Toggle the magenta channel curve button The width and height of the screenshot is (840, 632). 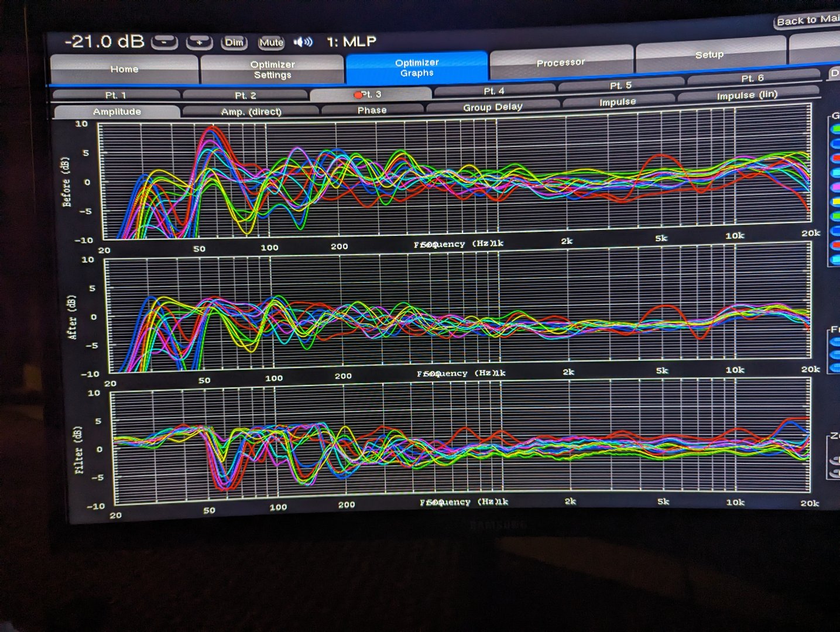(x=836, y=187)
